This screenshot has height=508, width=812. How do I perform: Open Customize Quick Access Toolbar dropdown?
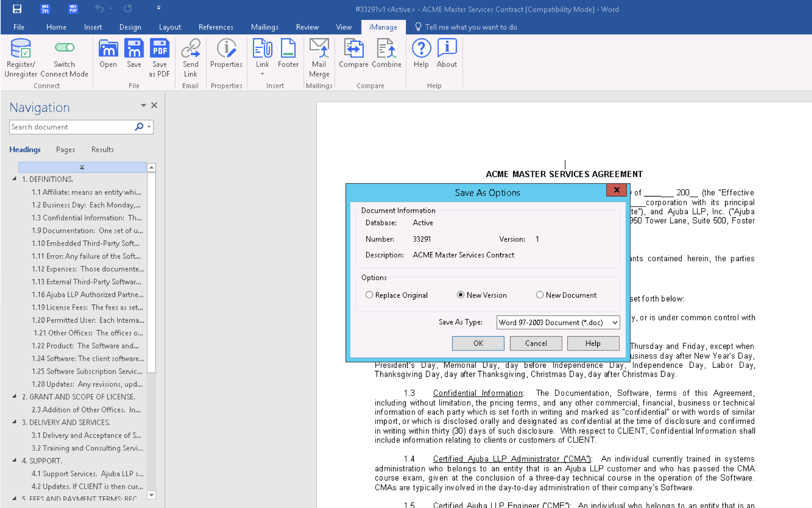(x=159, y=8)
